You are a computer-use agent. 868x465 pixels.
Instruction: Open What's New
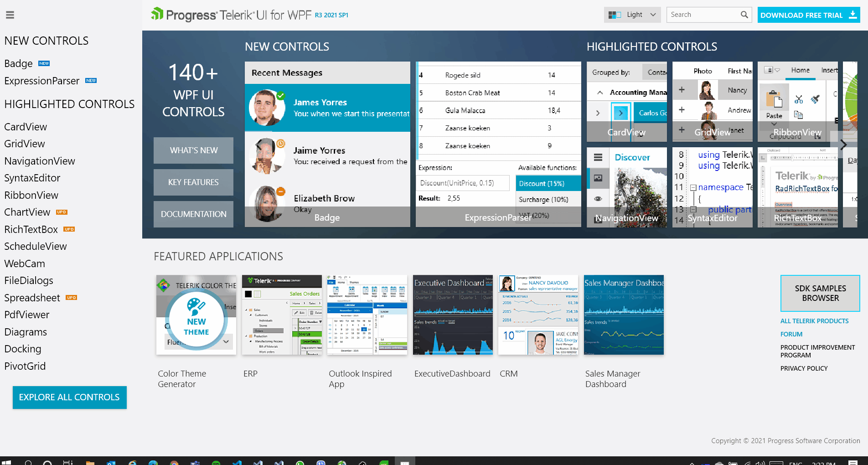pyautogui.click(x=193, y=150)
